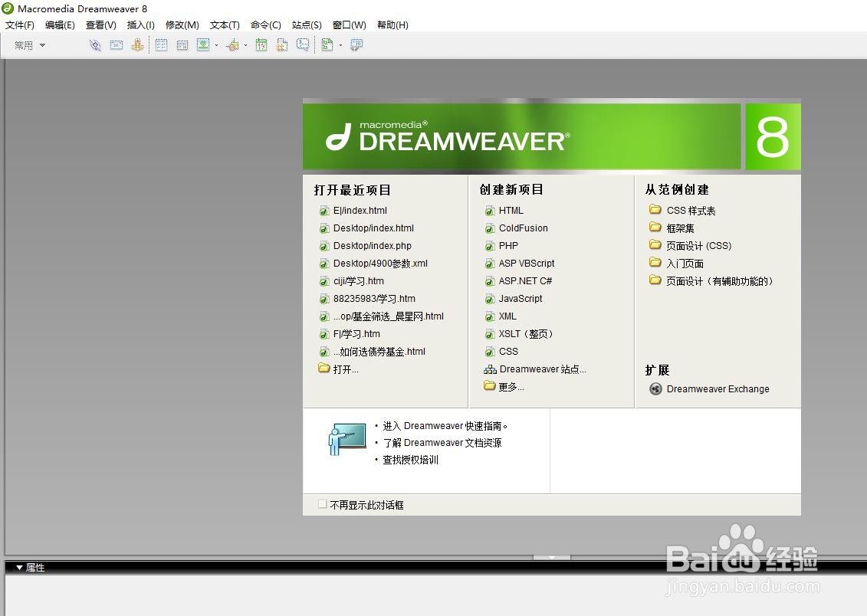
Task: Click 了解 Dreamweaver 文档资源 link
Action: pos(442,443)
